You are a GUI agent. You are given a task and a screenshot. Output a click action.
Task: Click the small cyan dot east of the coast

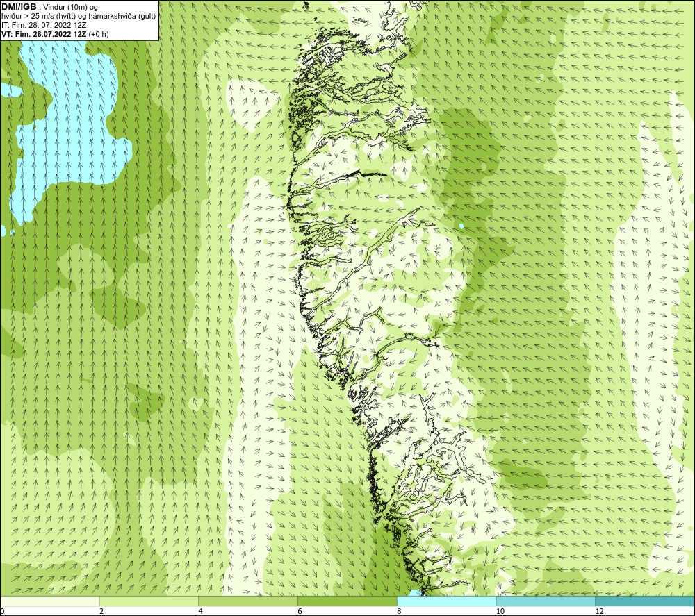tap(461, 226)
